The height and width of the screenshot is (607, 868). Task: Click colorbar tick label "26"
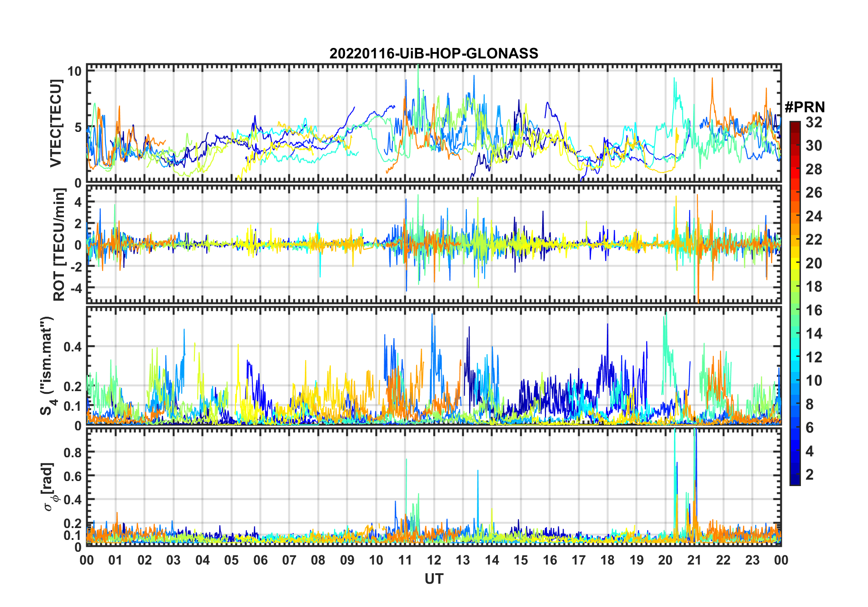point(814,193)
